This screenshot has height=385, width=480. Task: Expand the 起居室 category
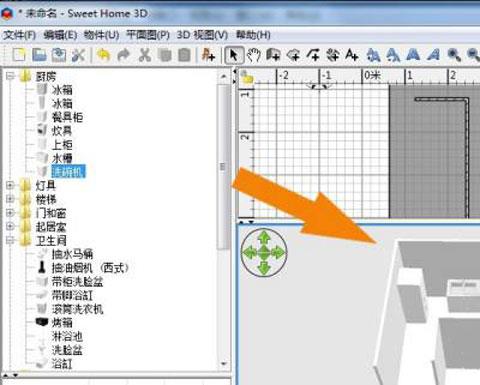10,226
